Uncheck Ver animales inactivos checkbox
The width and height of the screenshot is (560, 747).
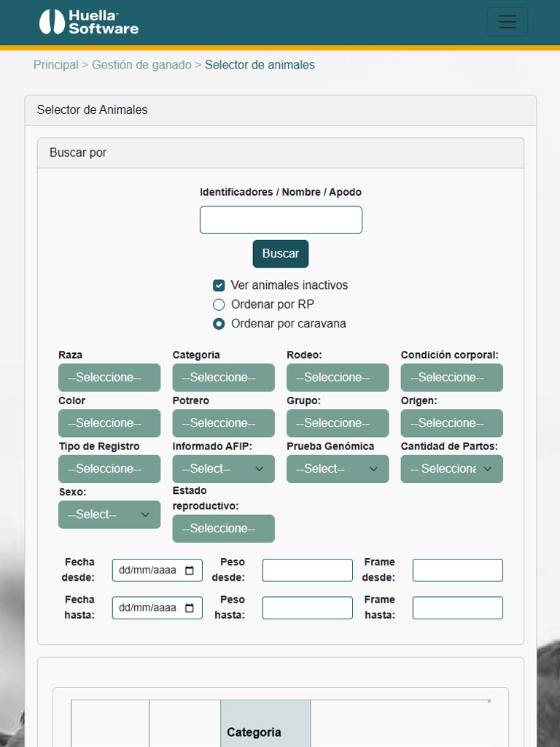coord(219,285)
